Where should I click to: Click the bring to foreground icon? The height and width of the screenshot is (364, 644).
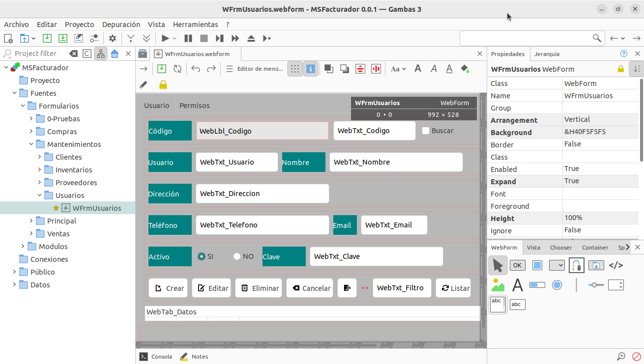[x=329, y=69]
